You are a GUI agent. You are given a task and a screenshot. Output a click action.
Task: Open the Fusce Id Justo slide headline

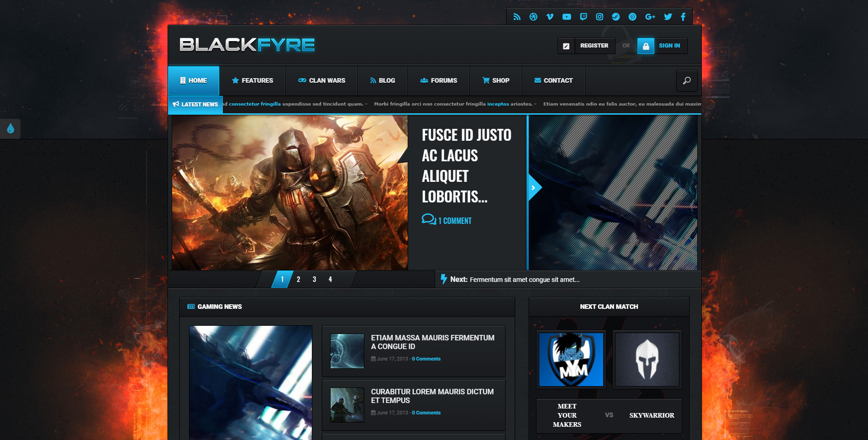tap(466, 166)
